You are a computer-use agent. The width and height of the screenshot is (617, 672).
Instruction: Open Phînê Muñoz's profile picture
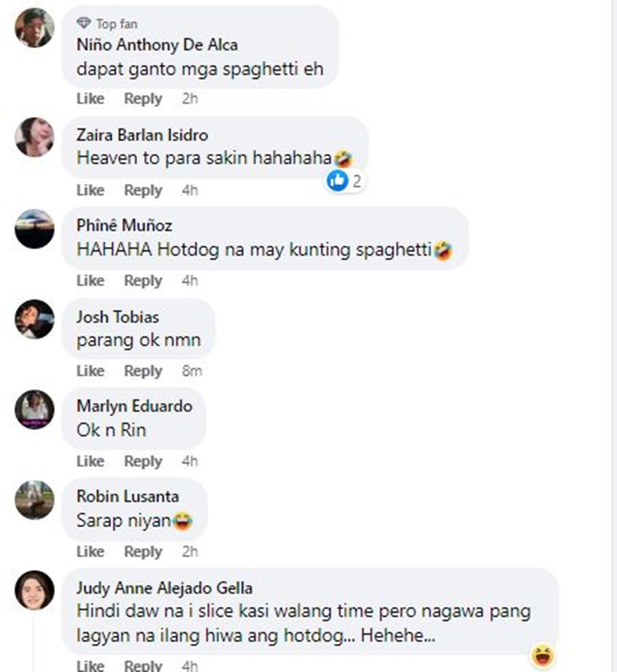pyautogui.click(x=35, y=229)
